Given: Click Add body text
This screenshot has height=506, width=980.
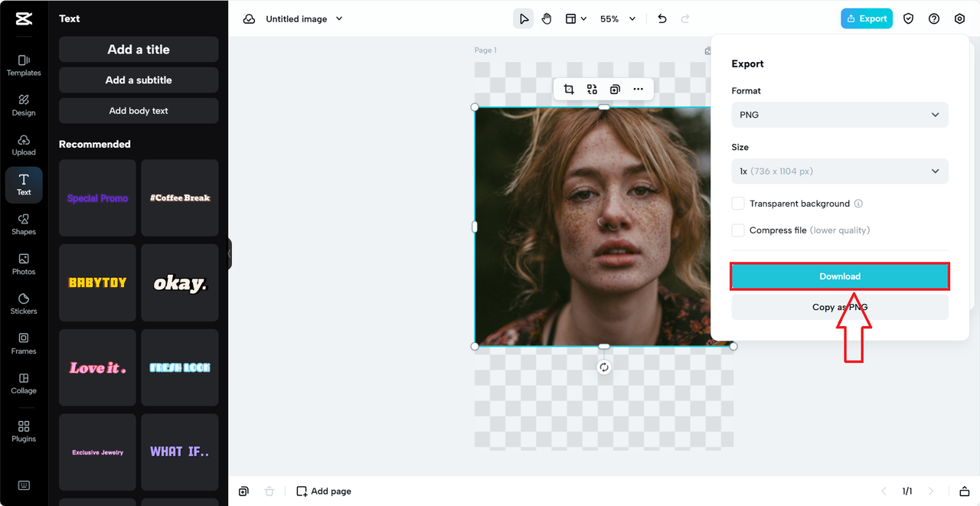Looking at the screenshot, I should point(139,111).
